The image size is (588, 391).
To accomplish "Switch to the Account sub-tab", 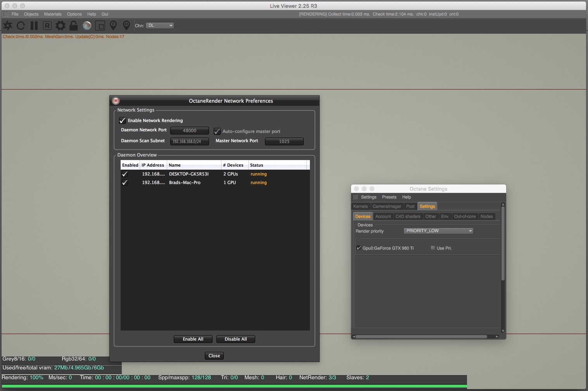I will point(383,217).
